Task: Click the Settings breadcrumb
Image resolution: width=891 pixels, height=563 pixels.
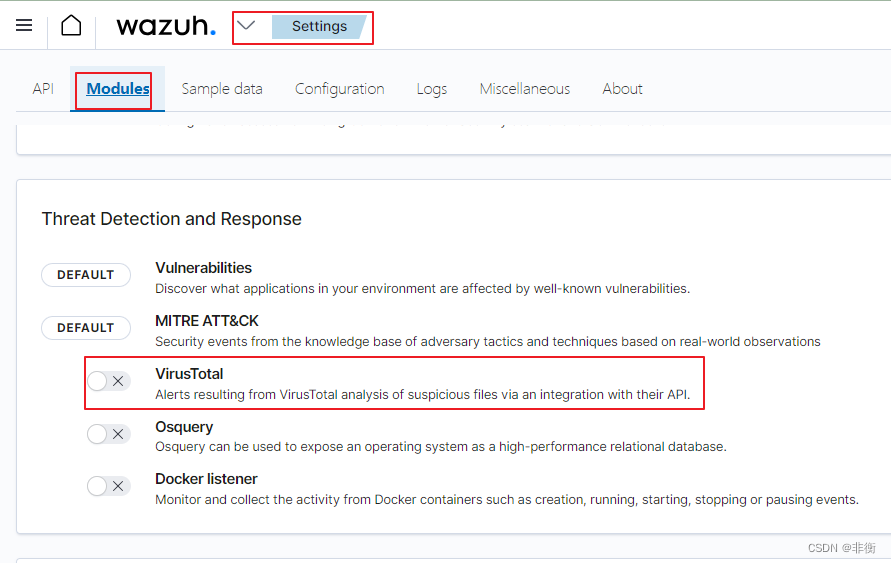Action: 319,27
